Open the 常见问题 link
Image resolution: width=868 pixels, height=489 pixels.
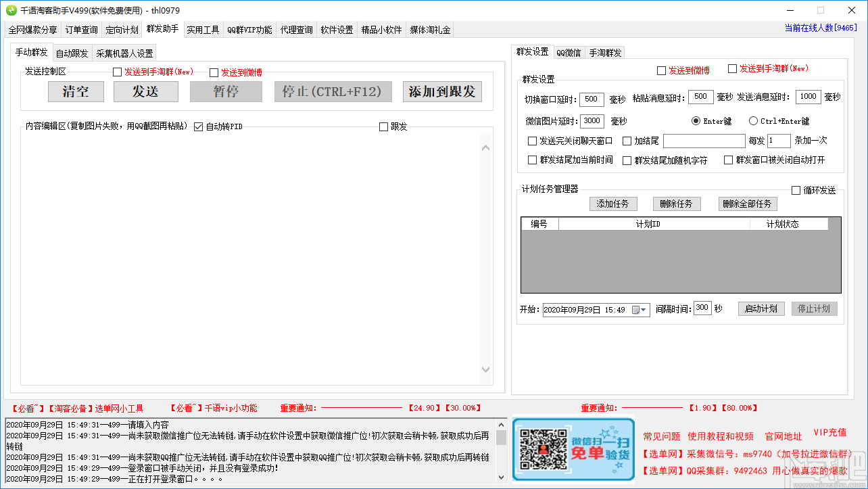click(662, 436)
